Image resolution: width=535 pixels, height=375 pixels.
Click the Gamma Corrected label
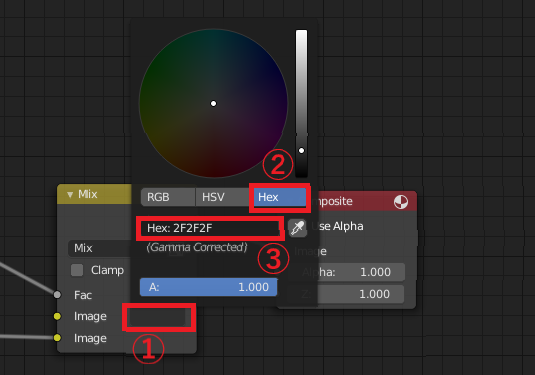point(197,247)
